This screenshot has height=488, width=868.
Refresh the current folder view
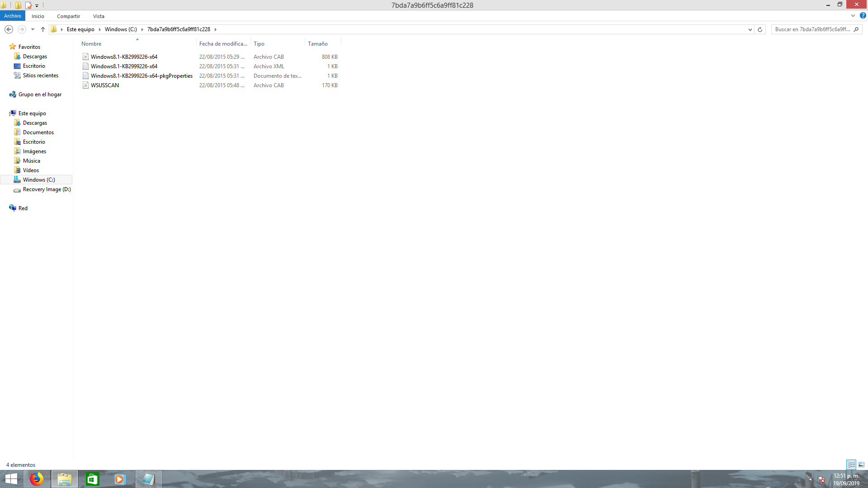tap(760, 29)
